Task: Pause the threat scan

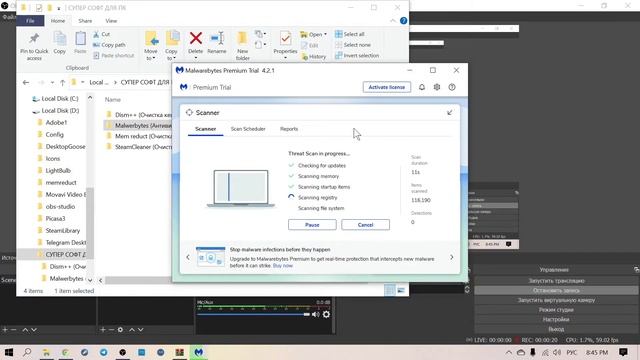Action: pyautogui.click(x=312, y=225)
